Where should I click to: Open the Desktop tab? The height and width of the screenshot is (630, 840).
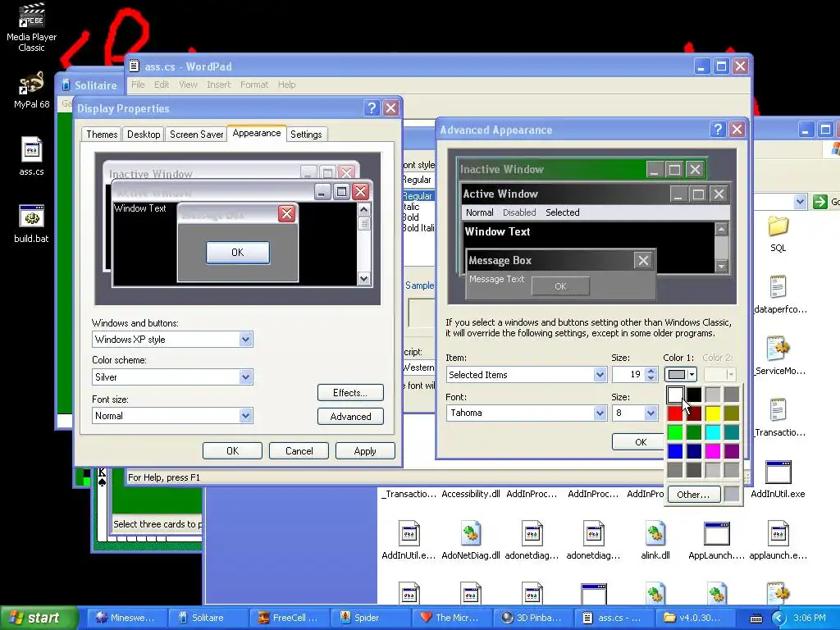pos(144,135)
